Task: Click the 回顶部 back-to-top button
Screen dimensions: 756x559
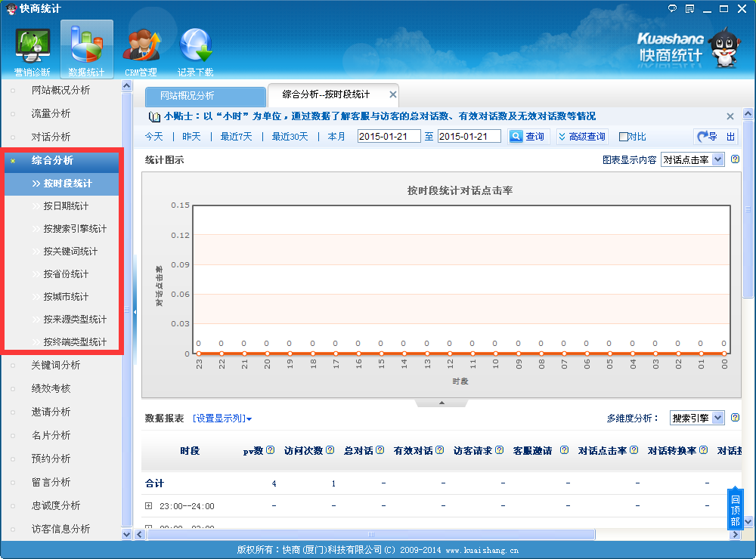Action: tap(734, 511)
